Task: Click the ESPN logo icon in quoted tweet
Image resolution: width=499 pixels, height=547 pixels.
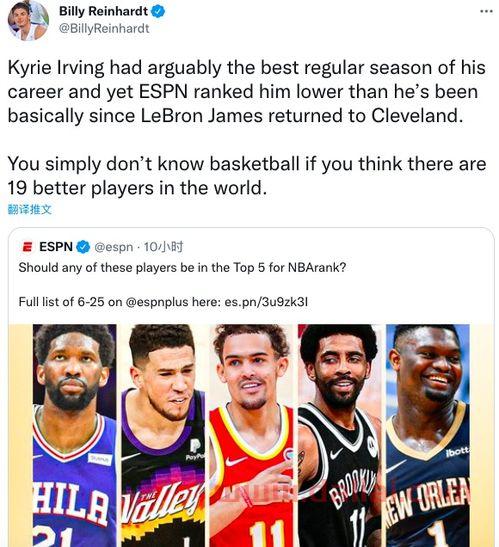Action: [27, 247]
